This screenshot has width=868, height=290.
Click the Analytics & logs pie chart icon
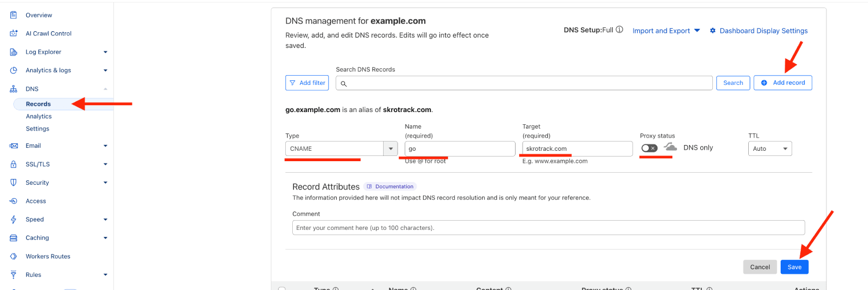(13, 70)
